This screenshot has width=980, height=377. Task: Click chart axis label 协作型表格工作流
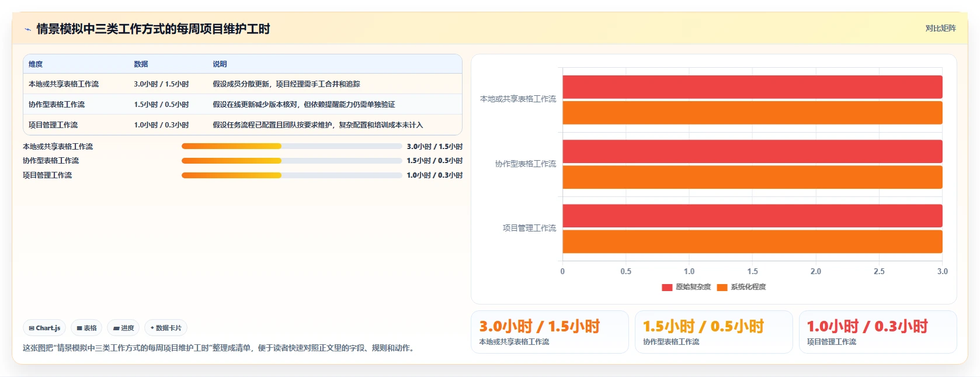pos(526,164)
